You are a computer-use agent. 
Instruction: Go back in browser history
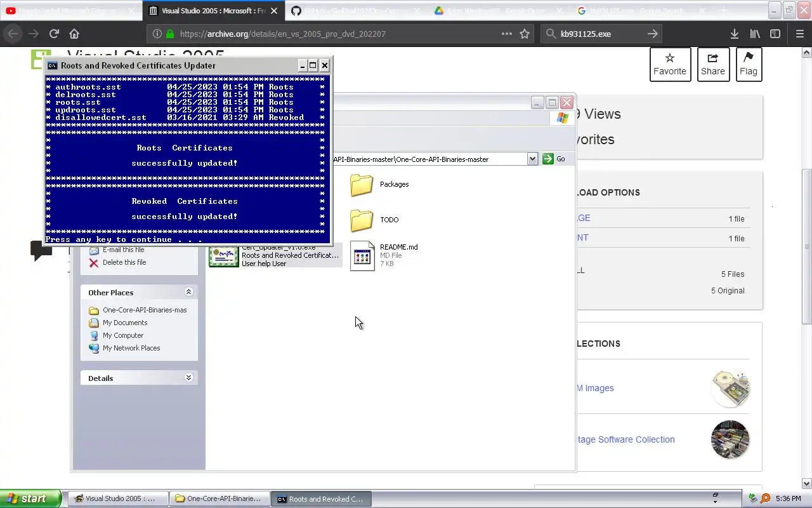point(13,34)
